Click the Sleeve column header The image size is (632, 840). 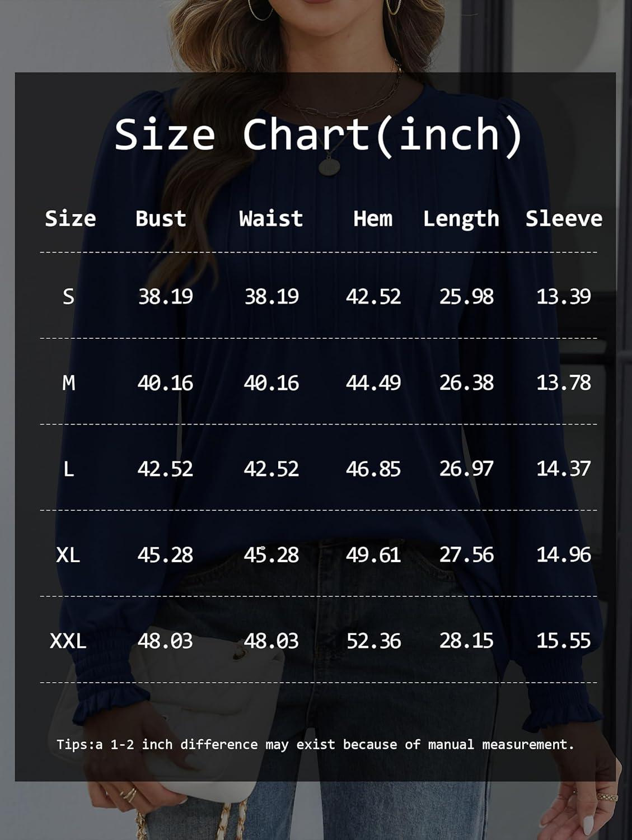pos(564,218)
